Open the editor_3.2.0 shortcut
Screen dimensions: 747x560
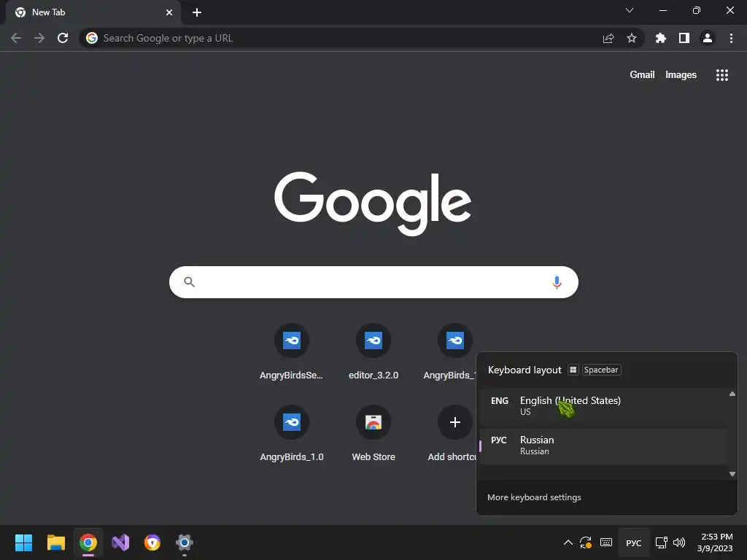[373, 351]
